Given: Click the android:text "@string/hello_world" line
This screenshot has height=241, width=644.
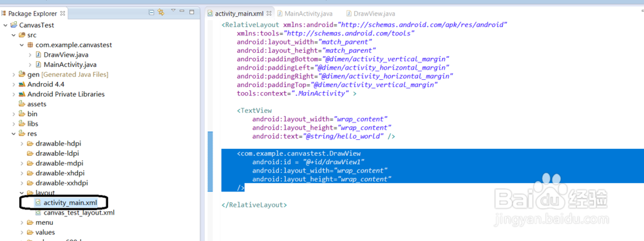Looking at the screenshot, I should click(324, 136).
